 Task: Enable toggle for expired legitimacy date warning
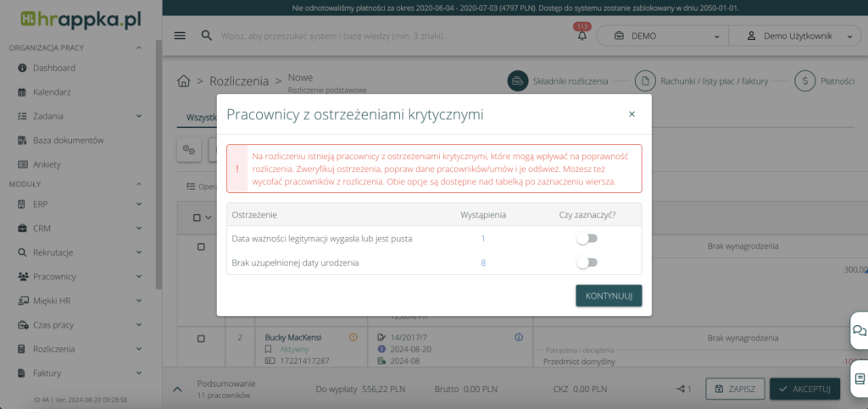click(587, 239)
